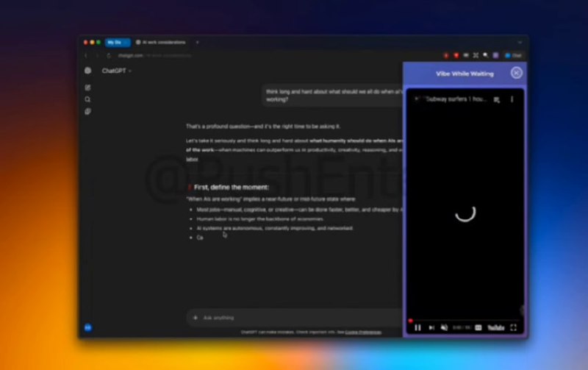Enter fullscreen on the video player
588x370 pixels.
tap(514, 327)
